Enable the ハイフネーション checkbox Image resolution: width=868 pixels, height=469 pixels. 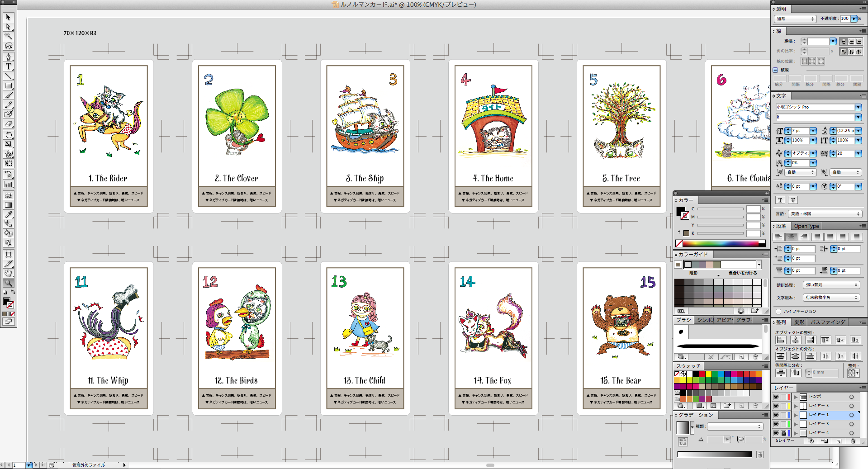[778, 311]
